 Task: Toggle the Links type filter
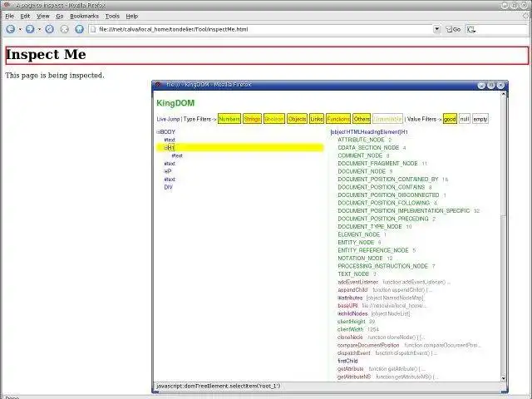coord(317,119)
